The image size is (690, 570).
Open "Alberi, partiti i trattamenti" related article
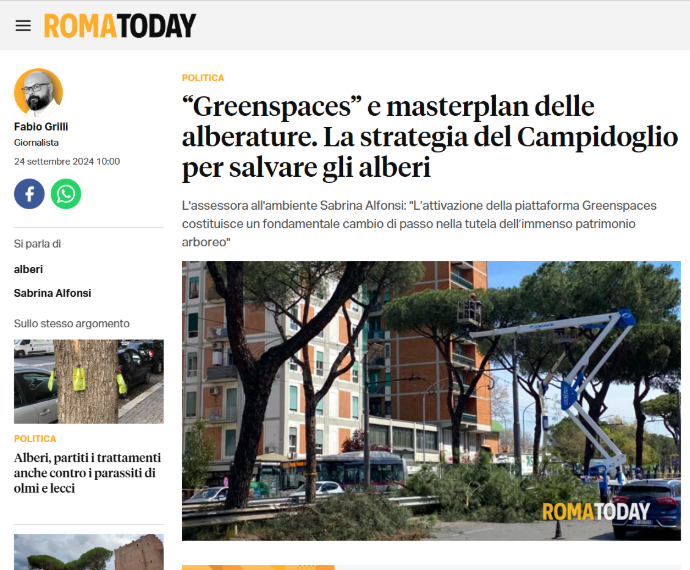point(87,473)
